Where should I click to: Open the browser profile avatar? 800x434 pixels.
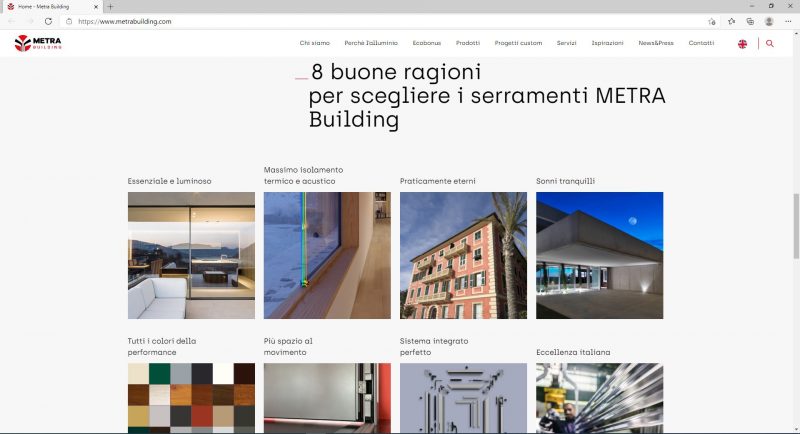coord(769,21)
